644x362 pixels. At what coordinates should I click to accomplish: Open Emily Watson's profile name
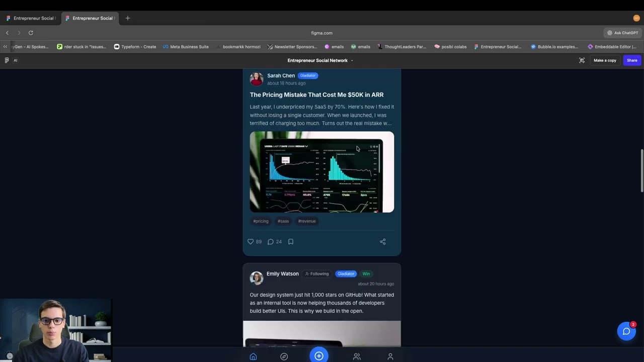point(282,274)
